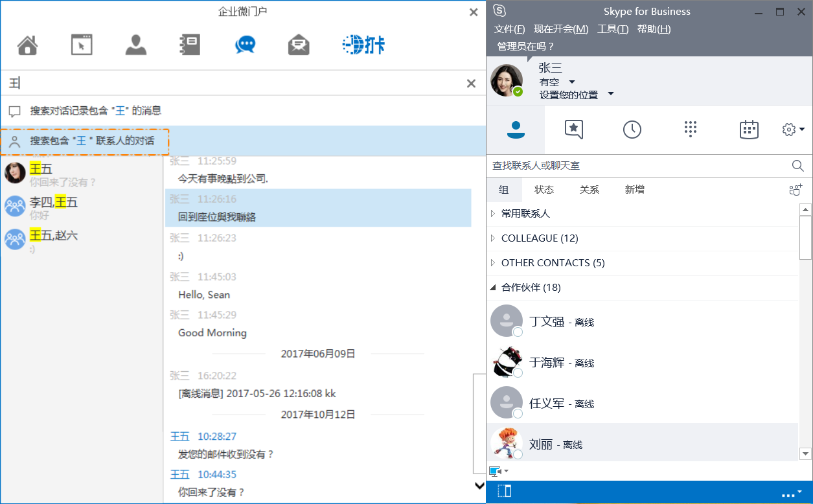The width and height of the screenshot is (813, 504).
Task: Open the 王五,赵六 group conversation
Action: click(x=82, y=239)
